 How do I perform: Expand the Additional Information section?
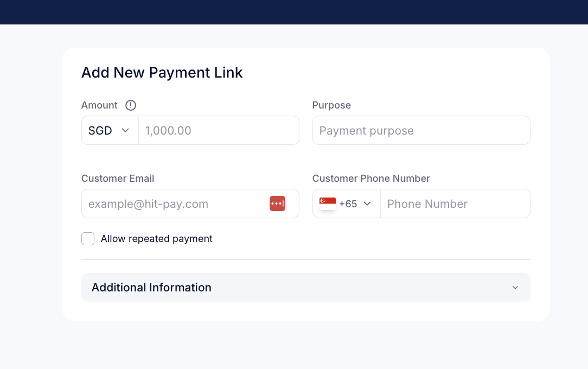305,287
